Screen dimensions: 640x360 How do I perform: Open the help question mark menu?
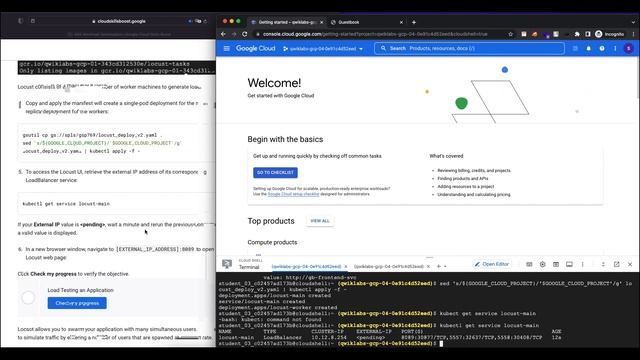click(x=602, y=49)
